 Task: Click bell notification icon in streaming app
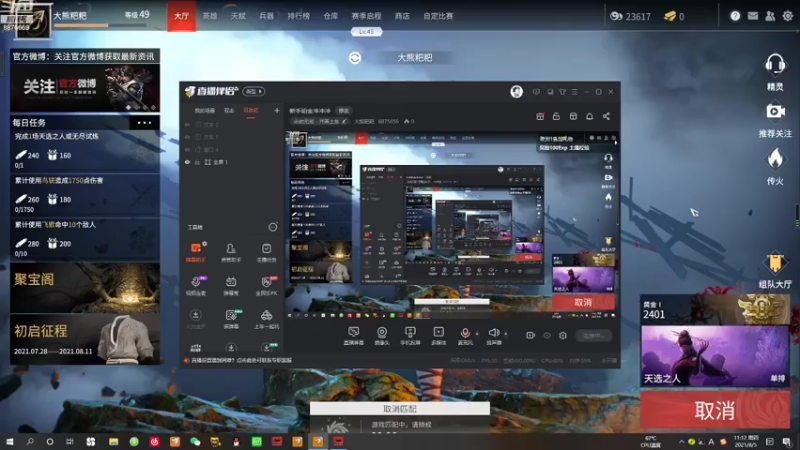click(589, 116)
